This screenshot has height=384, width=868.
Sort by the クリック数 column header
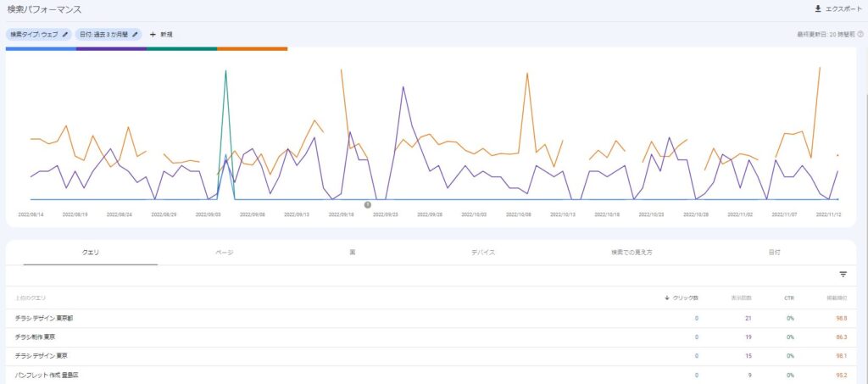[682, 298]
